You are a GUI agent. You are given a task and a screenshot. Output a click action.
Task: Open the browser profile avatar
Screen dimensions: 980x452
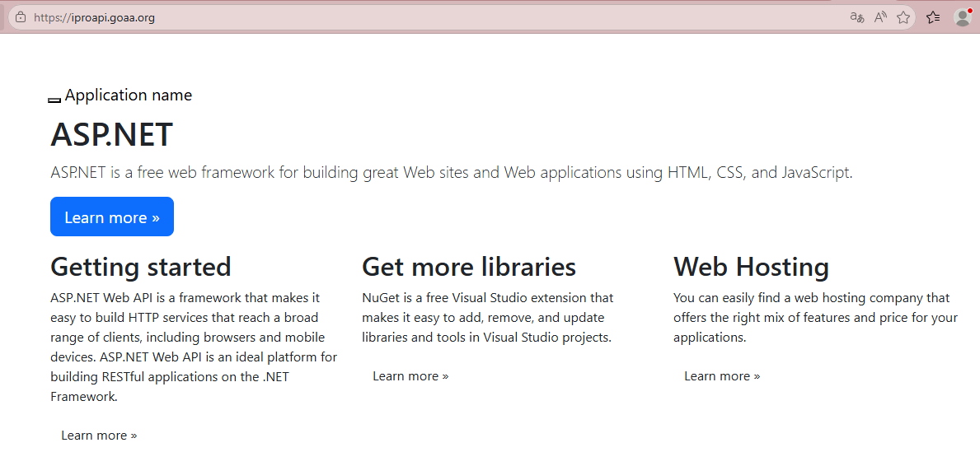tap(962, 17)
